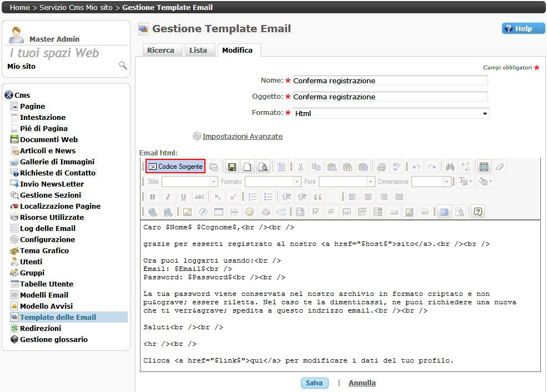Click the Insert Image icon in toolbar

pos(187,212)
